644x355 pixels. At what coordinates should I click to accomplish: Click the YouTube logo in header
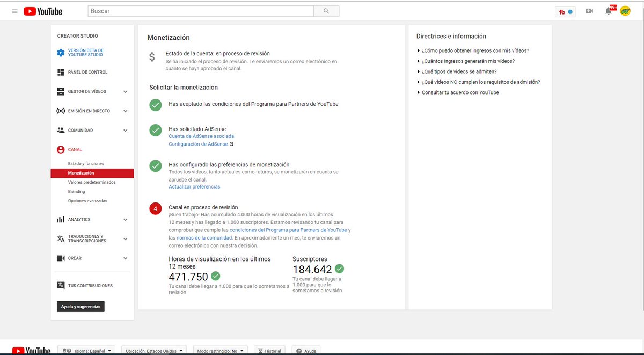[x=43, y=11]
